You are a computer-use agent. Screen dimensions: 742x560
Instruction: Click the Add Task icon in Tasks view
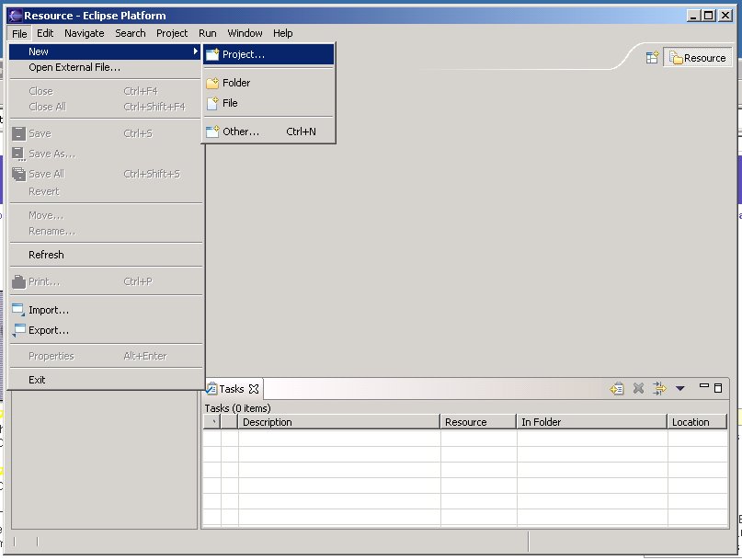coord(617,389)
